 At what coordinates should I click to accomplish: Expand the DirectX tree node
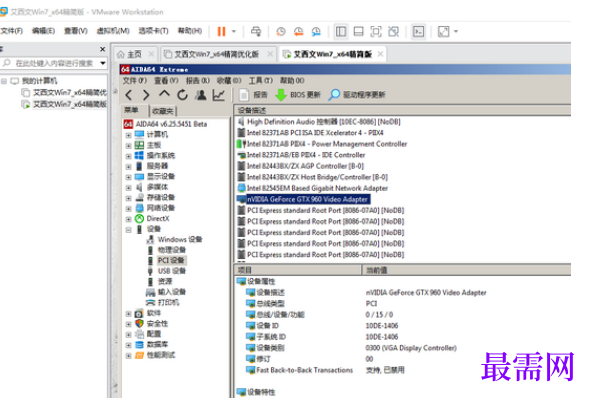coord(129,219)
